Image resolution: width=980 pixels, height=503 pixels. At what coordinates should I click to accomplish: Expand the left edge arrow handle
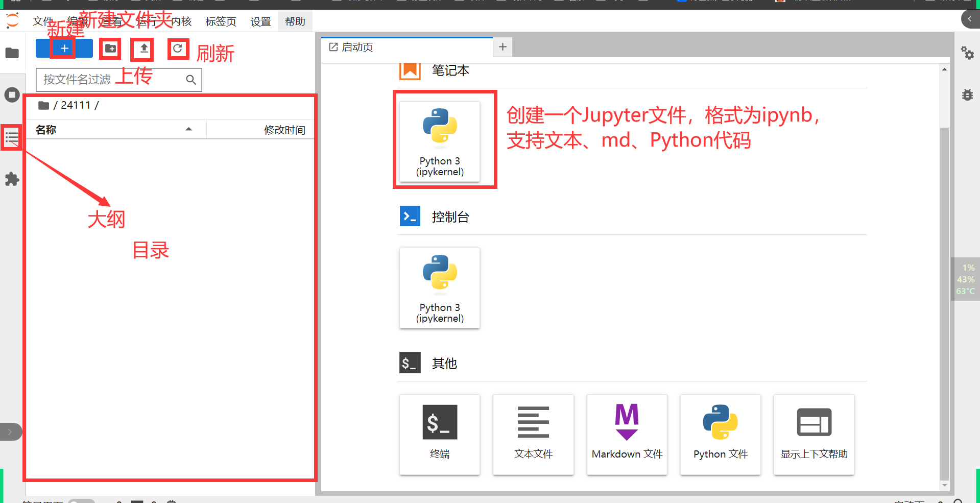point(10,432)
